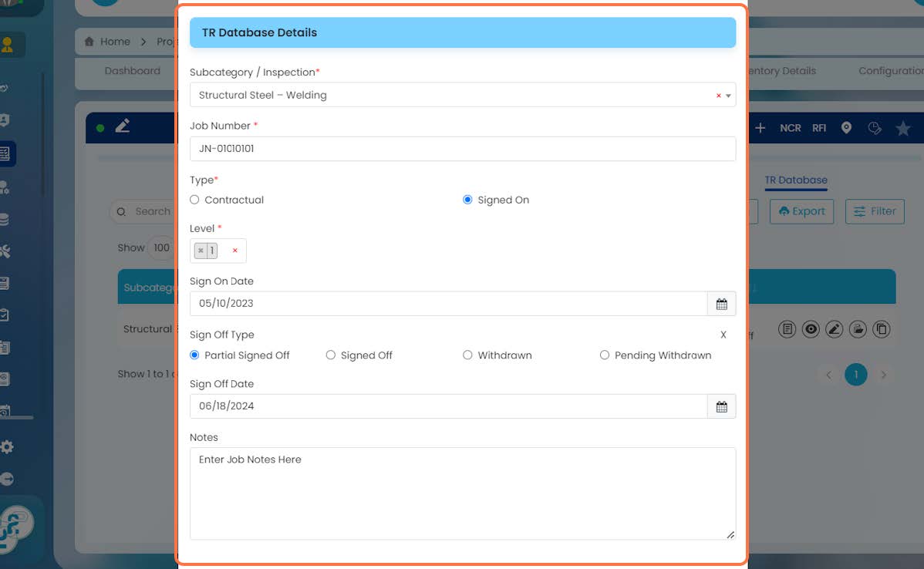
Task: Click the copy duplicate icon in table row
Action: (882, 329)
